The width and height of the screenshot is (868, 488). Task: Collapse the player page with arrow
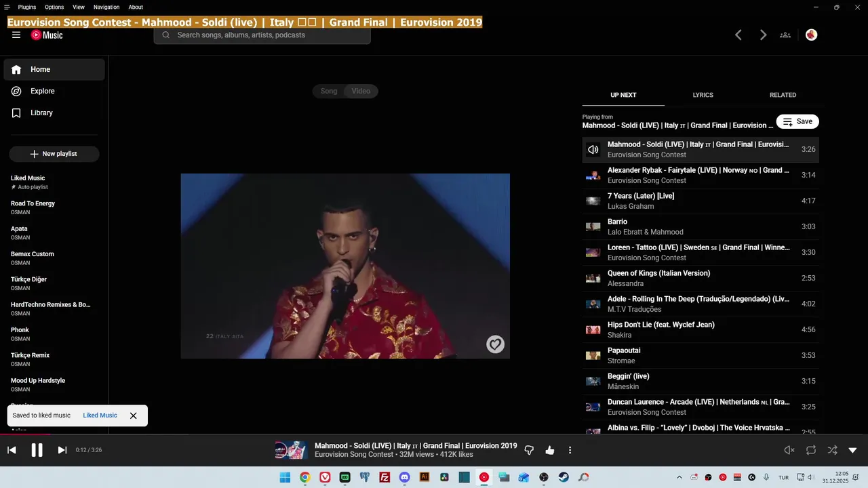(x=853, y=450)
